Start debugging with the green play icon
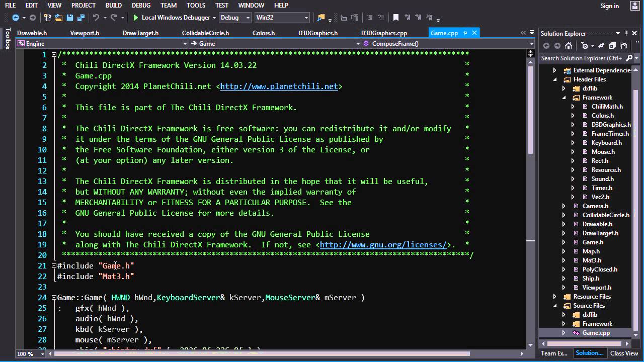The height and width of the screenshot is (362, 644). tap(135, 18)
